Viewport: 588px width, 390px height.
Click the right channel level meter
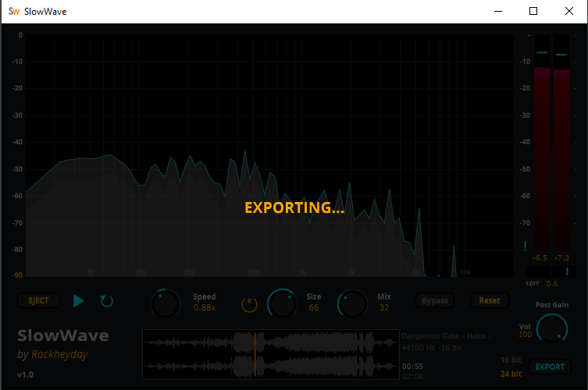[x=561, y=143]
